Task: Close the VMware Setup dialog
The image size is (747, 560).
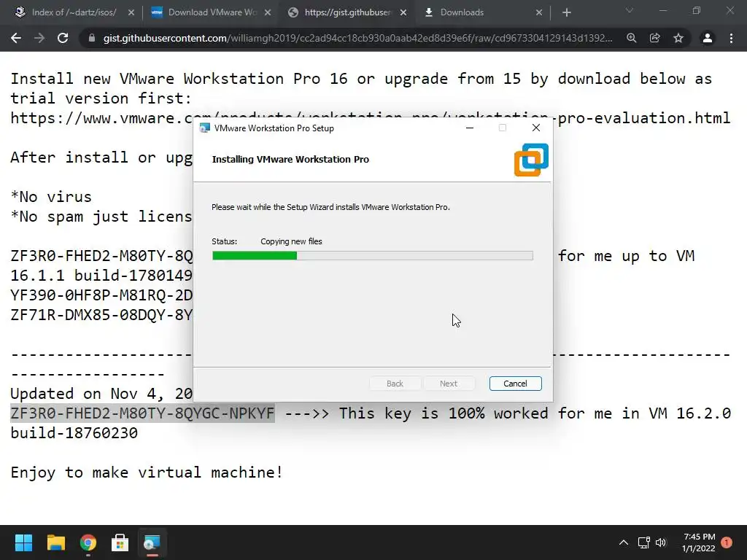Action: 536,128
